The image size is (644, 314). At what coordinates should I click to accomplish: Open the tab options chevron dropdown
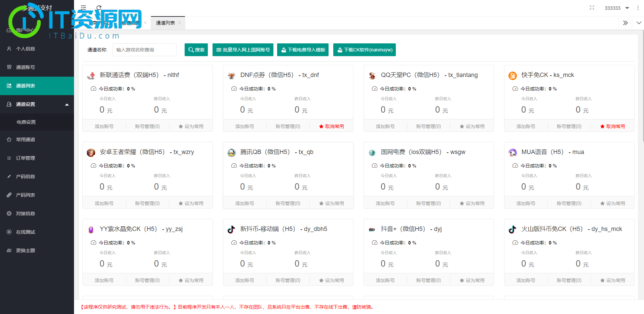pos(639,23)
